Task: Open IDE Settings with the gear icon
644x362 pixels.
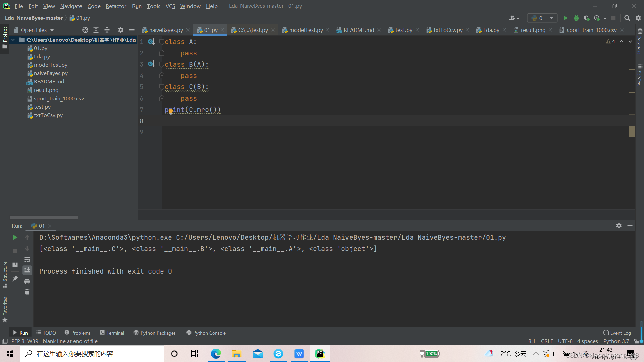Action: click(638, 18)
